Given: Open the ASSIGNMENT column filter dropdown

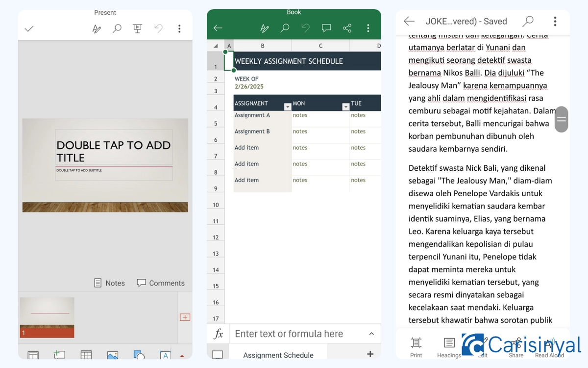Looking at the screenshot, I should click(x=288, y=106).
